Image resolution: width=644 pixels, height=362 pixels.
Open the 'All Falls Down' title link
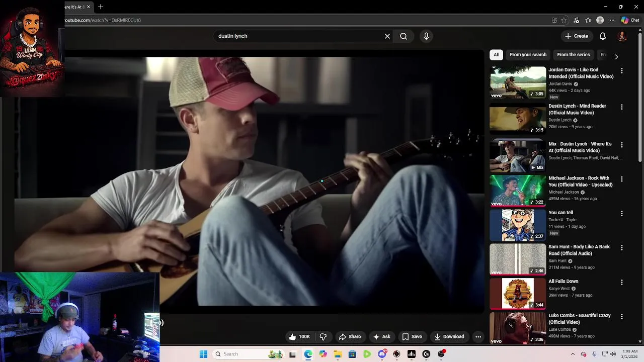(563, 282)
